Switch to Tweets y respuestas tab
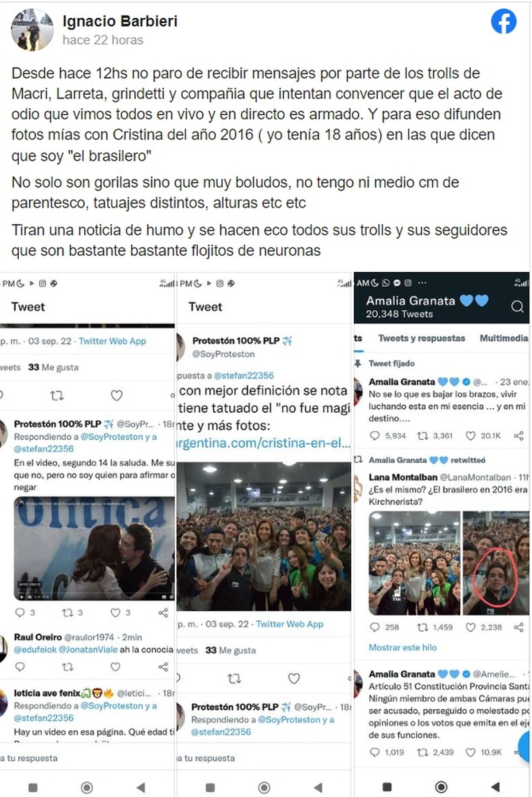 tap(422, 338)
